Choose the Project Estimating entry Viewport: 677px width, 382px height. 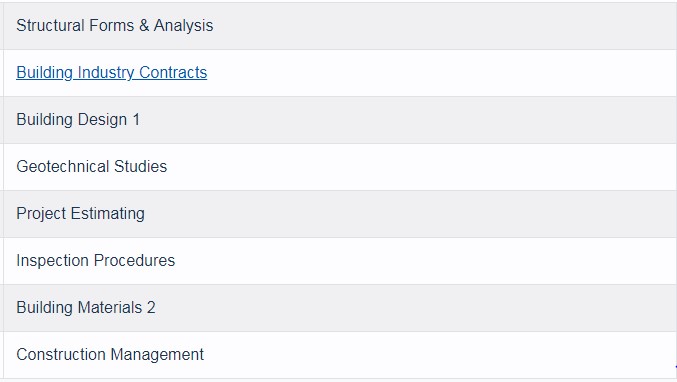(x=80, y=214)
